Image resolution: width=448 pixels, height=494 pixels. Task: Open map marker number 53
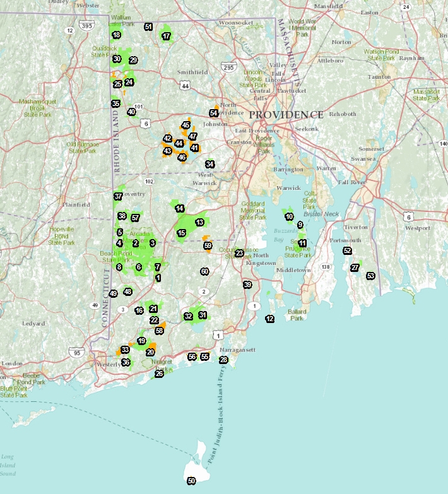pyautogui.click(x=370, y=276)
